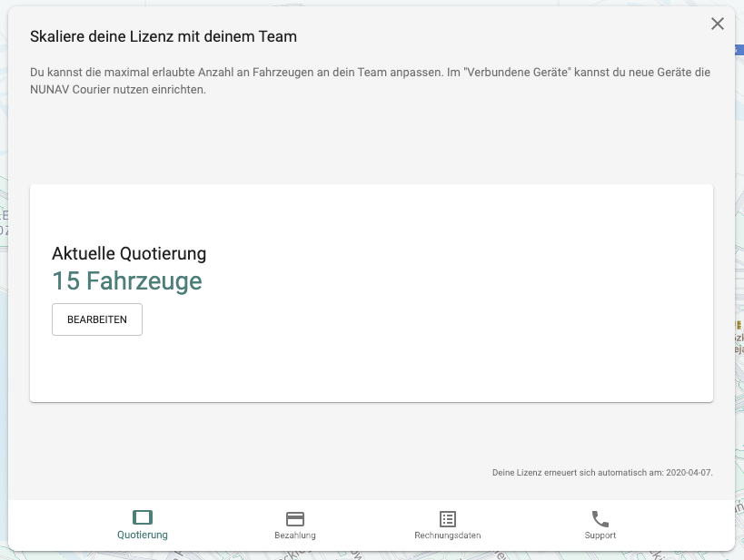Click the BEARBEITEN button

pos(97,319)
